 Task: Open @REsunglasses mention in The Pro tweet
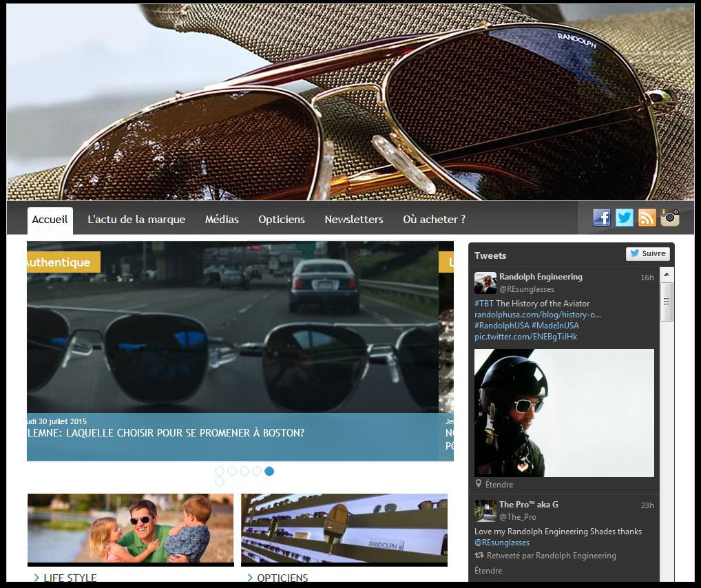(x=501, y=543)
